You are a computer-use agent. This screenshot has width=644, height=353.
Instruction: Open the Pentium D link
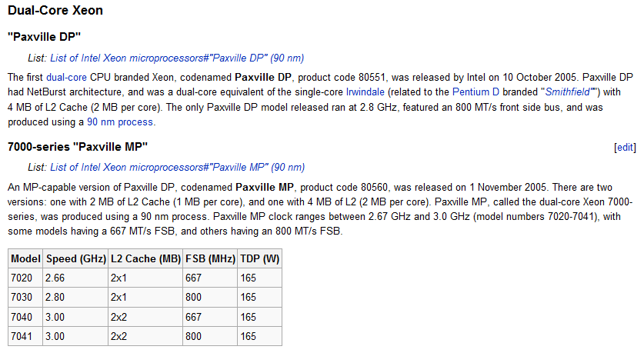click(475, 92)
